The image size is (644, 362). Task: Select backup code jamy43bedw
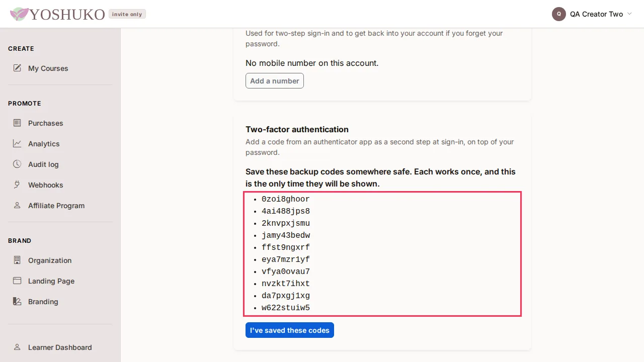coord(286,235)
